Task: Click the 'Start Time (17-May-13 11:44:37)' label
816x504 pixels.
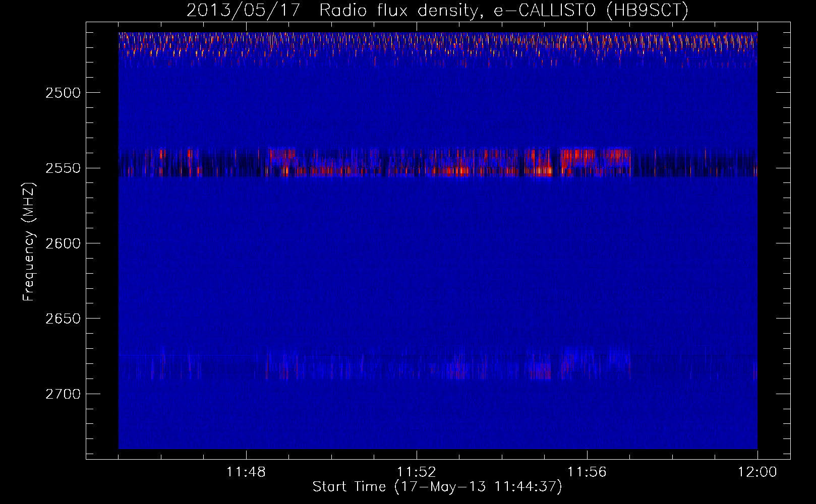Action: [437, 487]
